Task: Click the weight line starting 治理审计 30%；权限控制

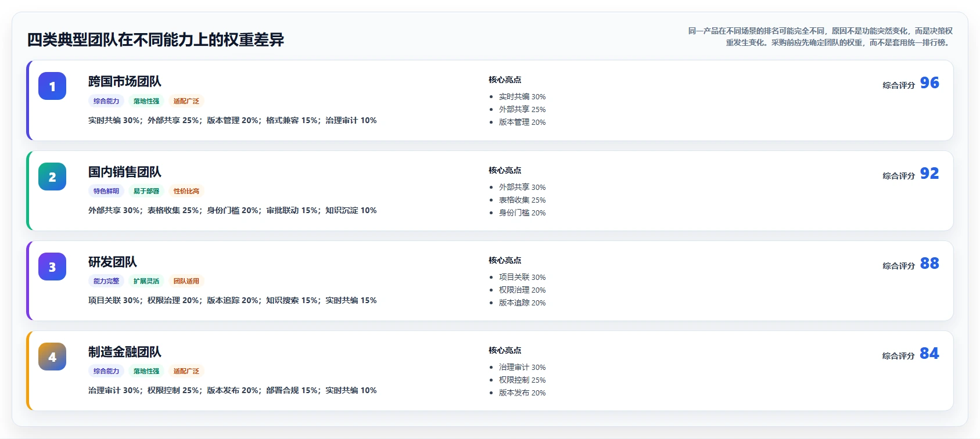Action: point(232,390)
